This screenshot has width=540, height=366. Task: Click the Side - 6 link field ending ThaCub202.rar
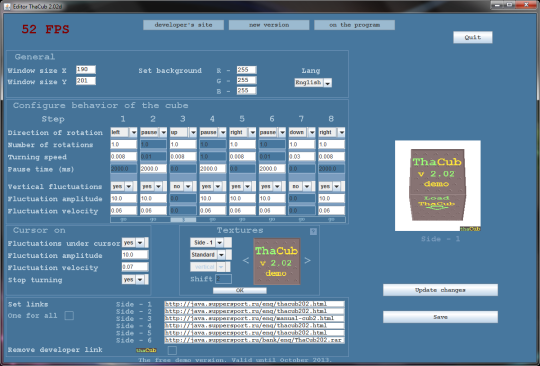255,340
